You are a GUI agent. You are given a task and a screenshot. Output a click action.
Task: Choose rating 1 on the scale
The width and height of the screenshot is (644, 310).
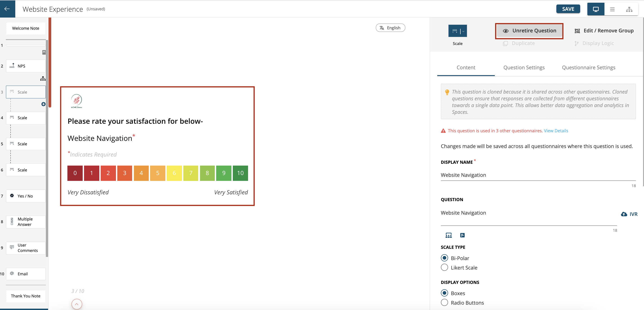coord(91,173)
